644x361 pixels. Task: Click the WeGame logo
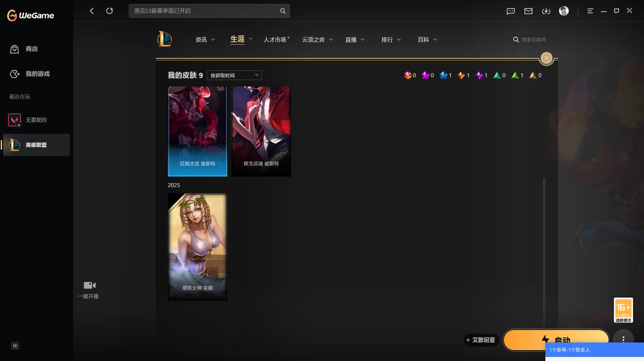click(x=31, y=15)
